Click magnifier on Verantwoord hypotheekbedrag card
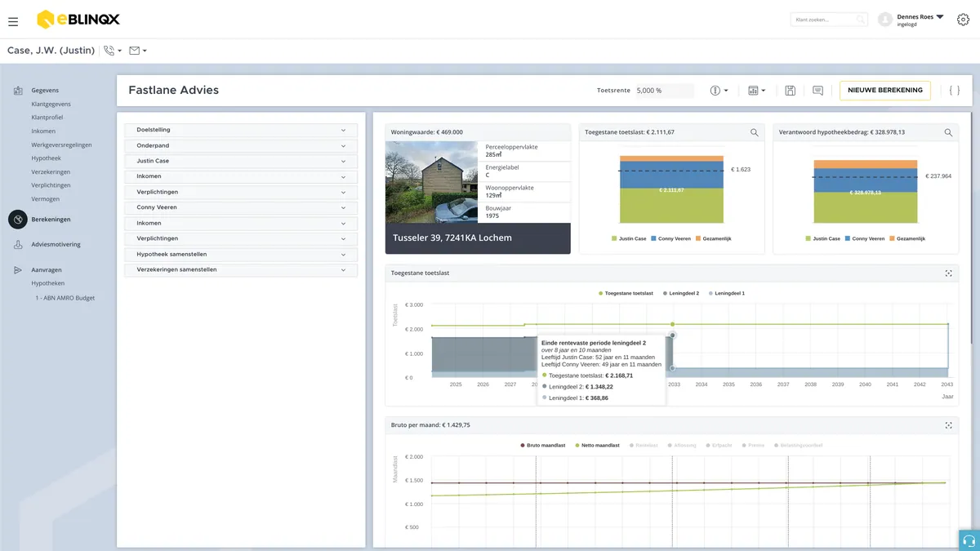980x551 pixels. pyautogui.click(x=948, y=132)
